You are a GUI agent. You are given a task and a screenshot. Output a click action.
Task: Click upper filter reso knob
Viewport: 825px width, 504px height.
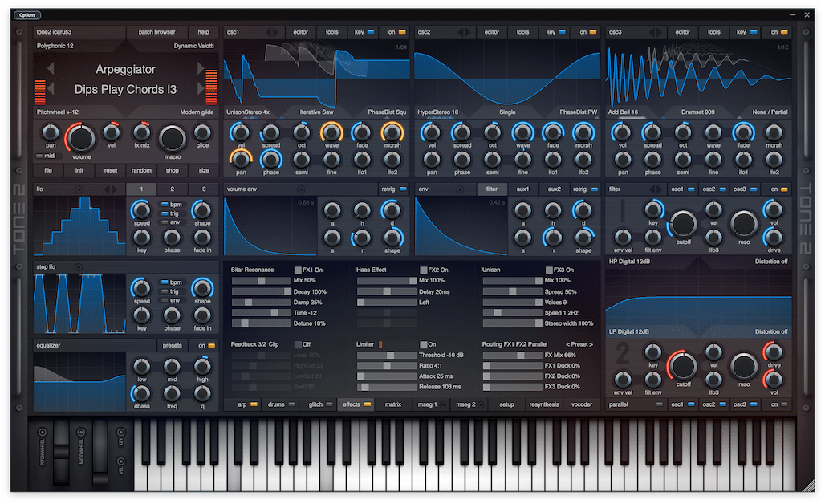coord(743,224)
